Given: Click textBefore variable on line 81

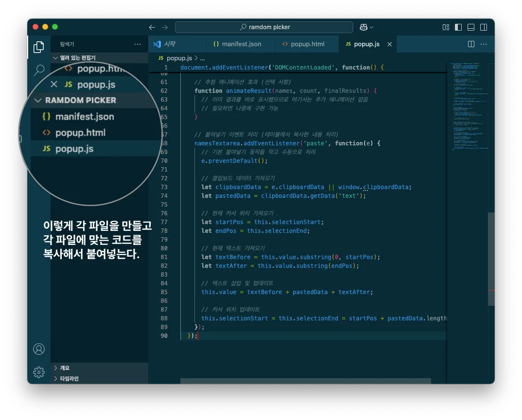Looking at the screenshot, I should [x=233, y=257].
